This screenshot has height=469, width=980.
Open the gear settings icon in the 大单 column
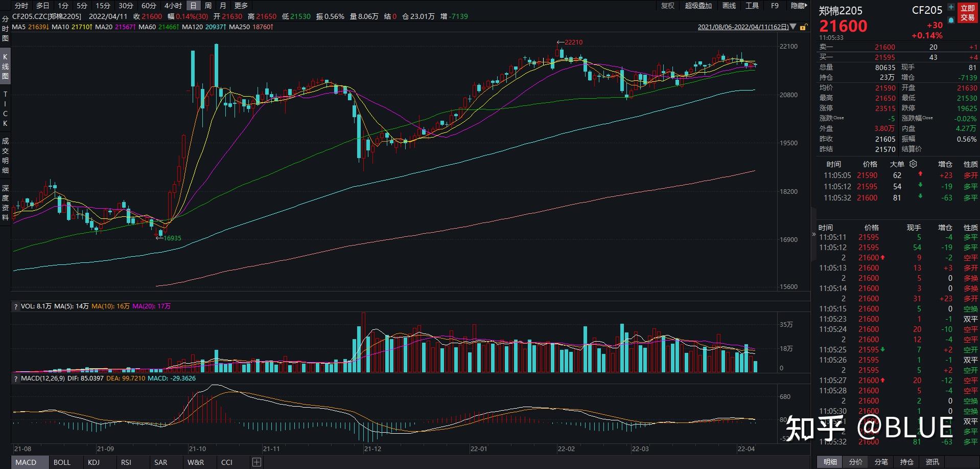[913, 164]
